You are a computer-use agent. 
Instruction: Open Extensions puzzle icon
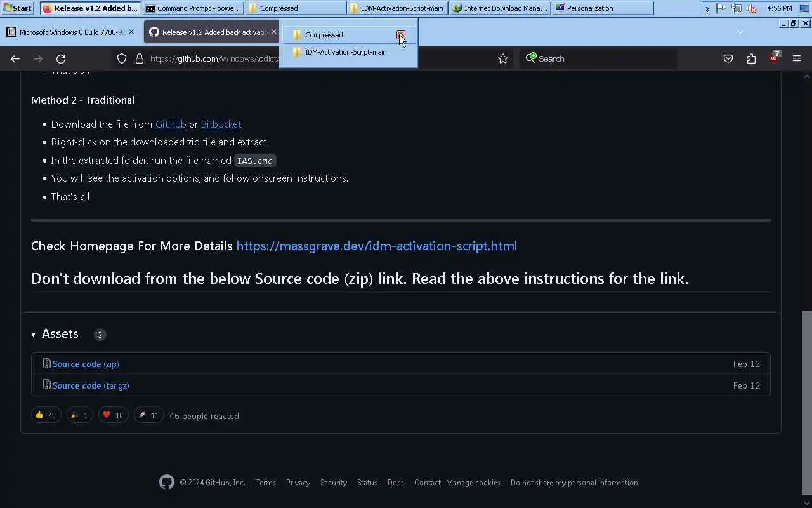tap(751, 58)
